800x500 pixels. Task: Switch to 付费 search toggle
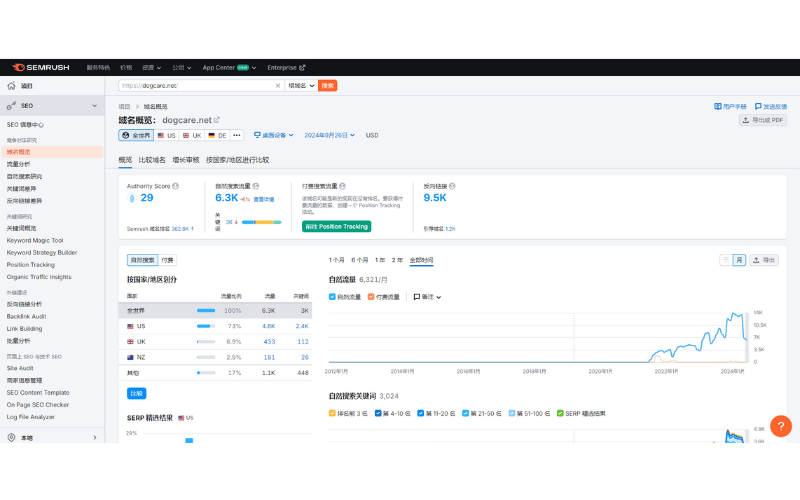tap(167, 260)
